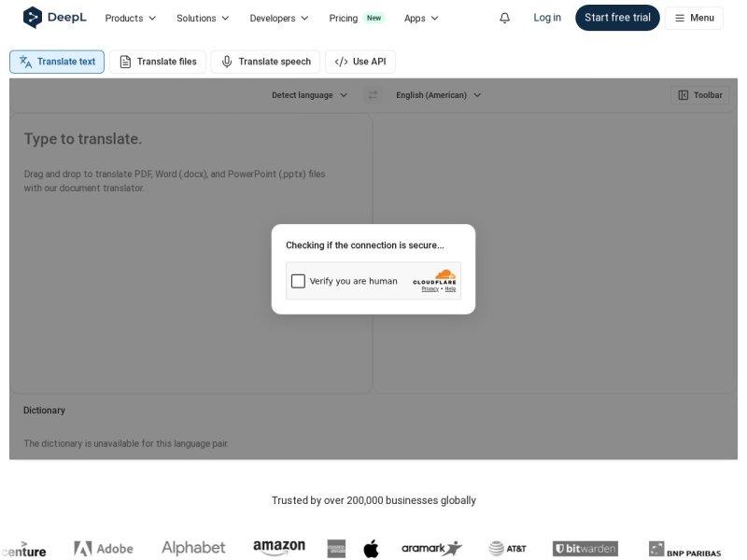The height and width of the screenshot is (560, 747).
Task: Select the Translate text tab
Action: [57, 62]
